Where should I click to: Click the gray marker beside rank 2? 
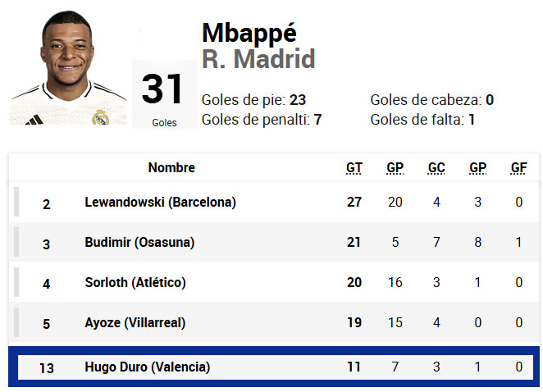tap(16, 202)
